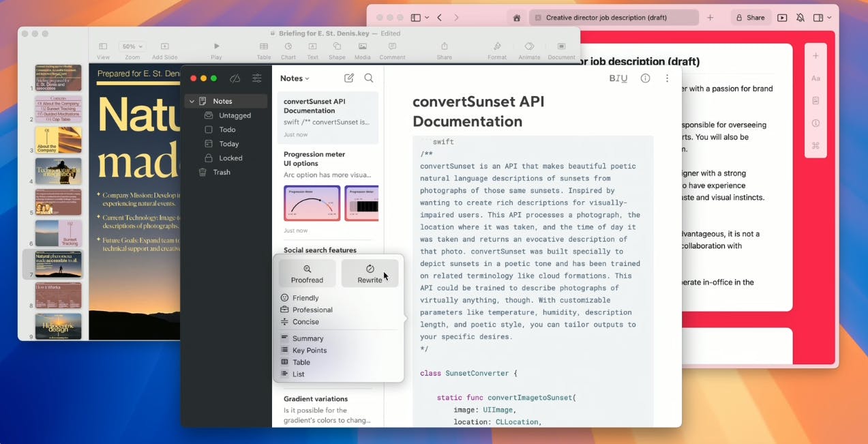Open the Progression meter UI options note
The width and height of the screenshot is (868, 444).
[328, 192]
